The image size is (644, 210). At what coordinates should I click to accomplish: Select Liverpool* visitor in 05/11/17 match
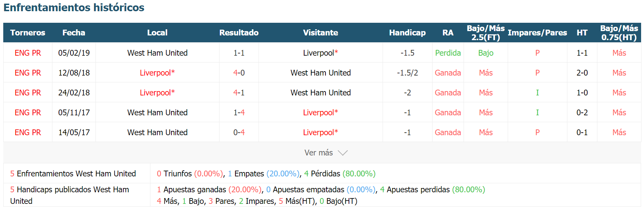pyautogui.click(x=321, y=112)
